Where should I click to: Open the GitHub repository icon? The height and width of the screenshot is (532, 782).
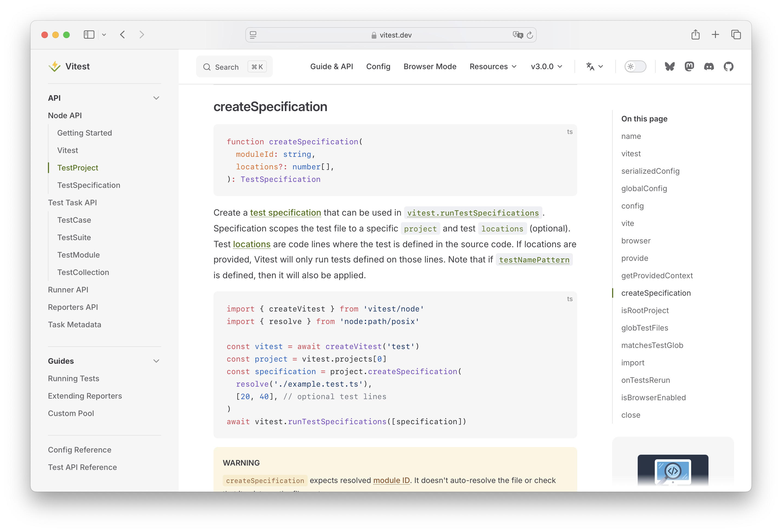[729, 66]
